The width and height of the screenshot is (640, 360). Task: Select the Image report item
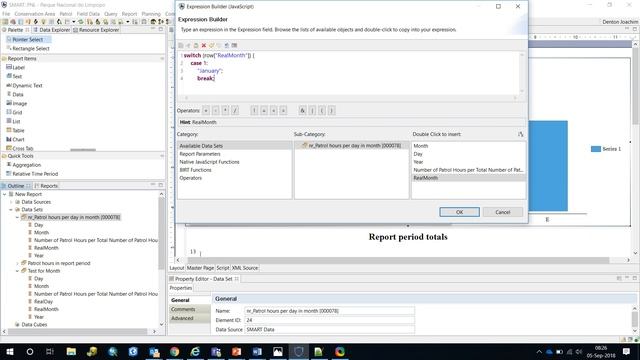click(16, 104)
